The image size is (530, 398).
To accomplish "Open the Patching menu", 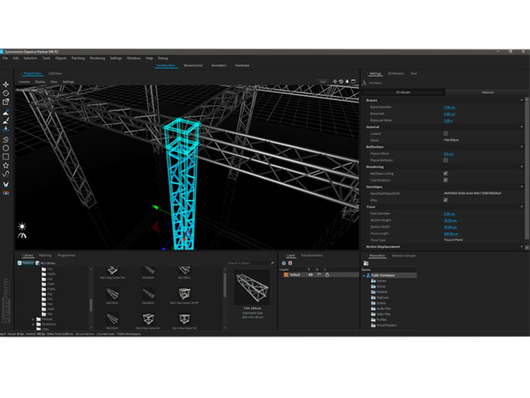I will 78,58.
